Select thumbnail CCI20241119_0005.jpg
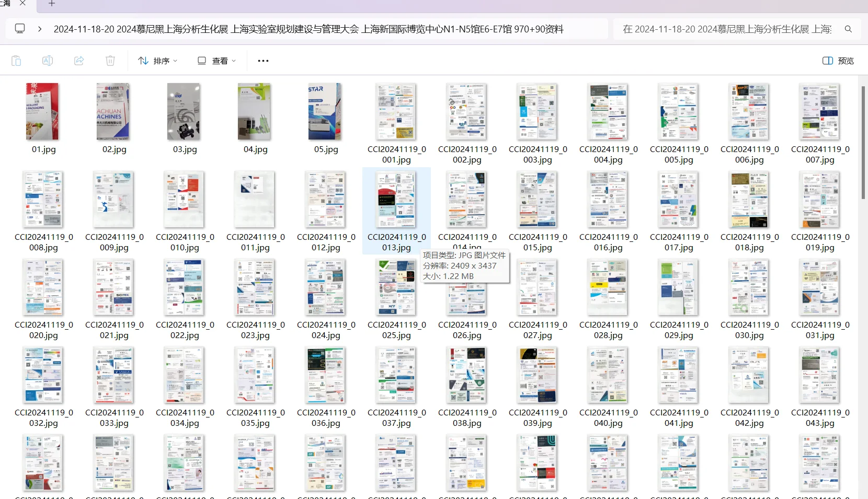 (x=679, y=111)
